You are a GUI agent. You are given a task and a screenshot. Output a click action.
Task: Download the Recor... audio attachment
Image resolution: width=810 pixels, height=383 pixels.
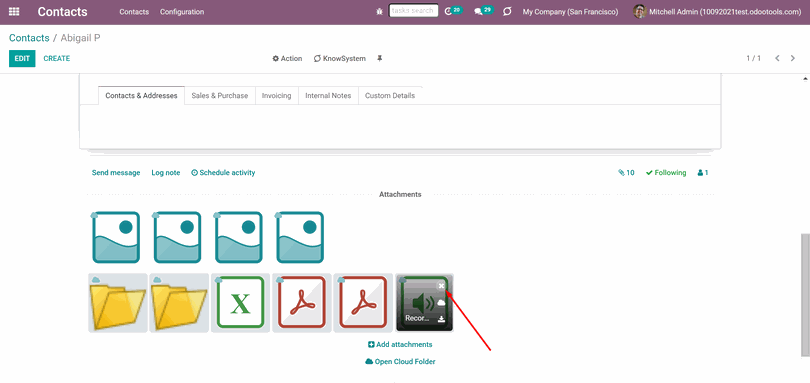point(441,319)
